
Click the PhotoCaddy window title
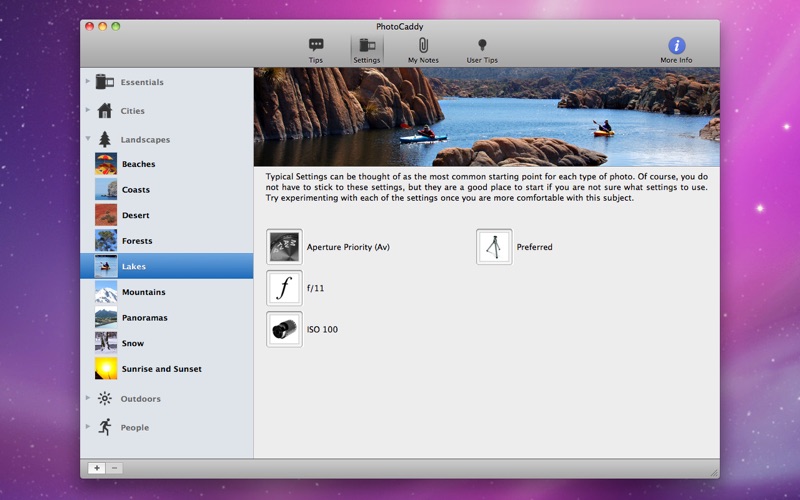click(399, 27)
